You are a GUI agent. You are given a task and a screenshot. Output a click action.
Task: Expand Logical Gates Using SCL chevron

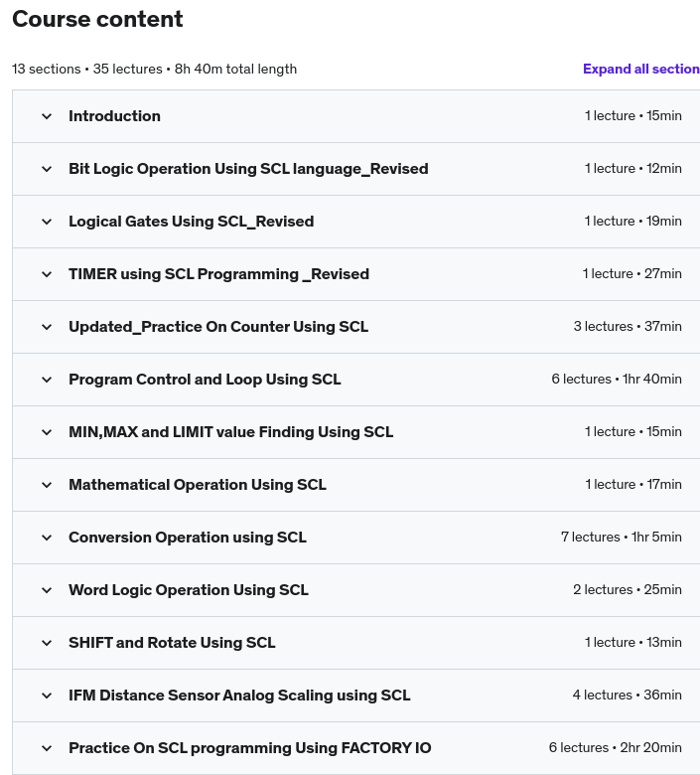click(x=47, y=222)
